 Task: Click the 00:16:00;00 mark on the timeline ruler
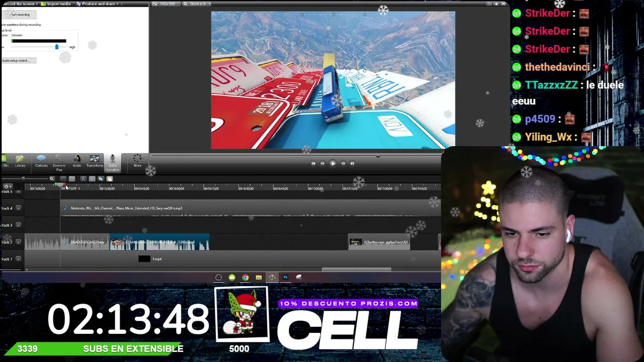[176, 189]
